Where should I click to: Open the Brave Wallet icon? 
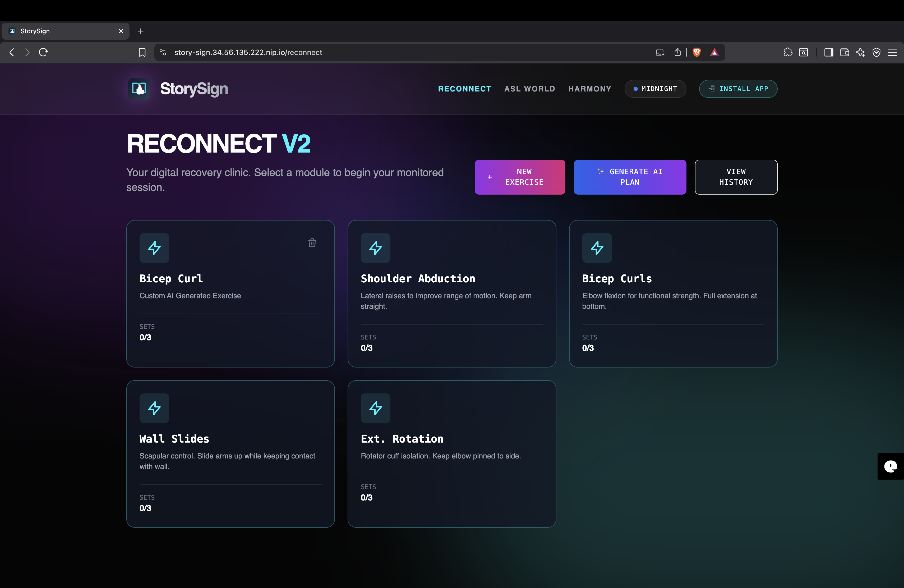(x=844, y=52)
